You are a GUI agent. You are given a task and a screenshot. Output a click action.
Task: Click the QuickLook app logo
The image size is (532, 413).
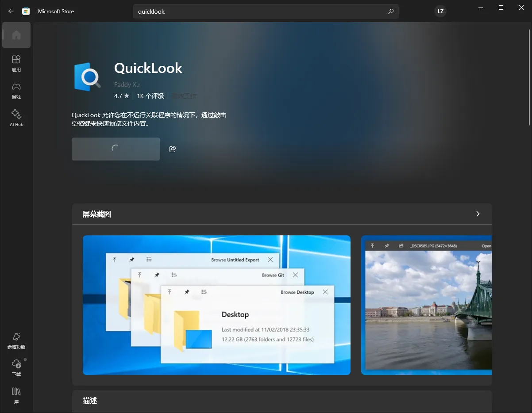pyautogui.click(x=89, y=77)
